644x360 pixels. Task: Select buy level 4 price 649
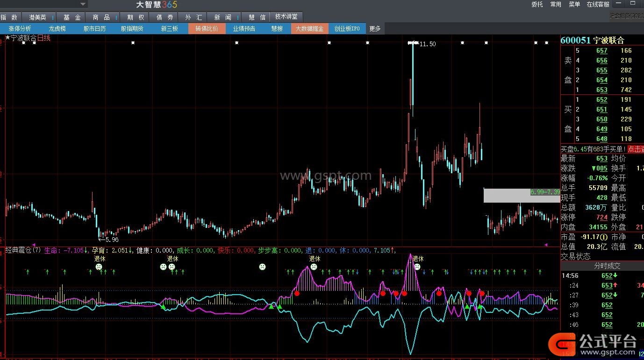[602, 129]
